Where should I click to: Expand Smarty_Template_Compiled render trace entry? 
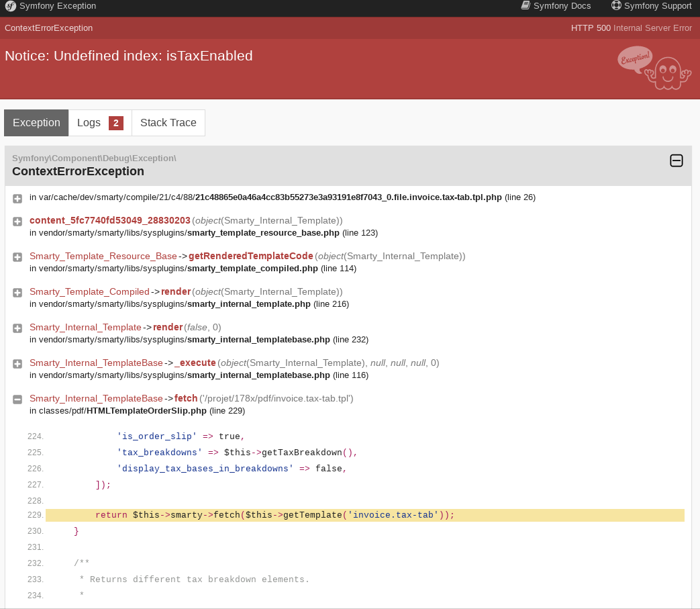[x=17, y=293]
